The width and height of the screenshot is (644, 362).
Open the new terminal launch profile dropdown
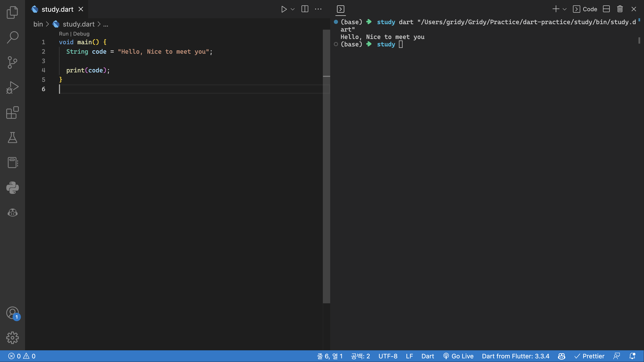(565, 9)
